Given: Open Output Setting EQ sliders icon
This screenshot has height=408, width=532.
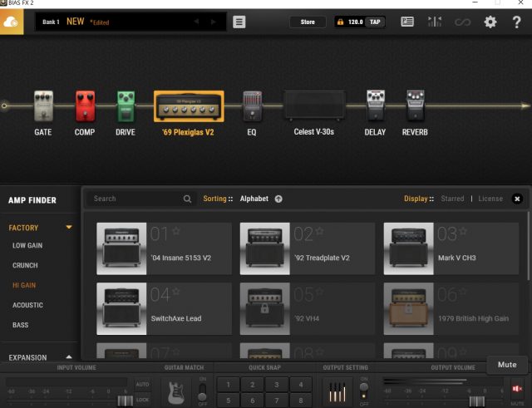Looking at the screenshot, I should [337, 392].
